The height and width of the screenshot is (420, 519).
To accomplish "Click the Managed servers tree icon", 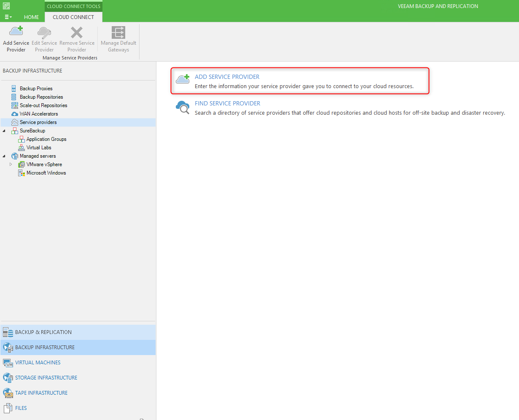I will pos(15,156).
